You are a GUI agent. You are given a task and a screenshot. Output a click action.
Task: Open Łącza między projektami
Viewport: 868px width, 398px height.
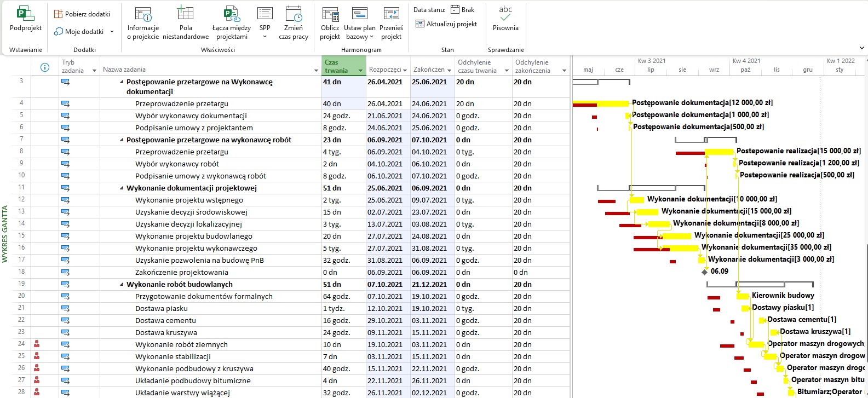[x=231, y=14]
